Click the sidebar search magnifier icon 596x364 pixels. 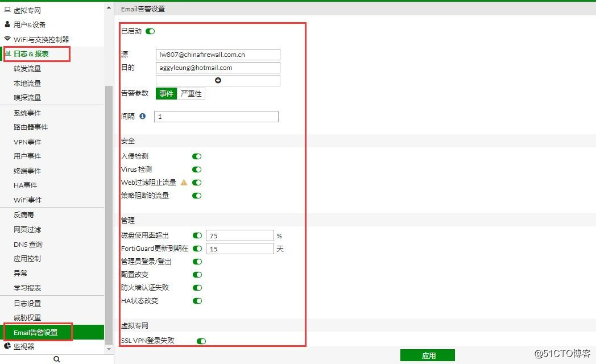(x=57, y=359)
